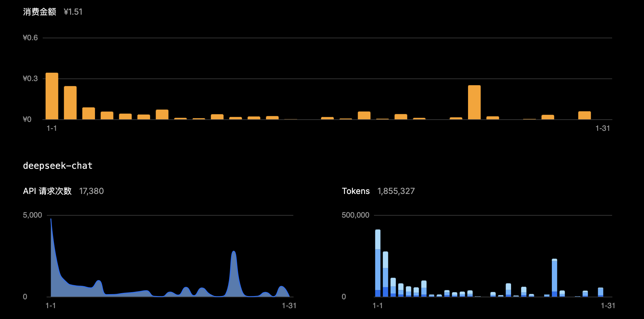Select the ¥0 axis label on the spend chart
The height and width of the screenshot is (319, 644).
tap(27, 119)
